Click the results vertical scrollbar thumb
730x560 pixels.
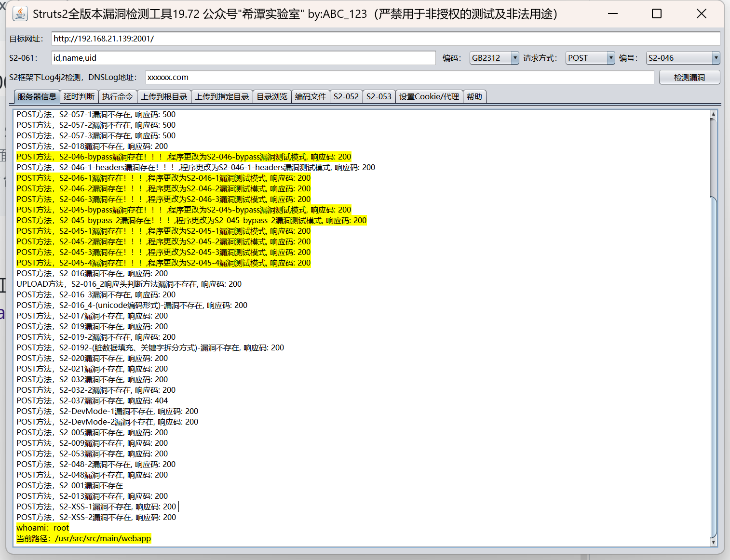pos(713,367)
